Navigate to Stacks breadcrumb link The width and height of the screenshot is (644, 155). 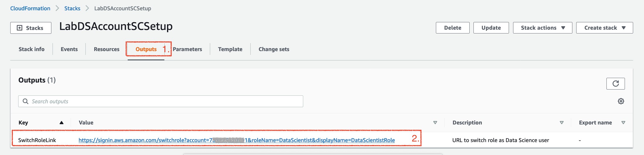(x=72, y=9)
